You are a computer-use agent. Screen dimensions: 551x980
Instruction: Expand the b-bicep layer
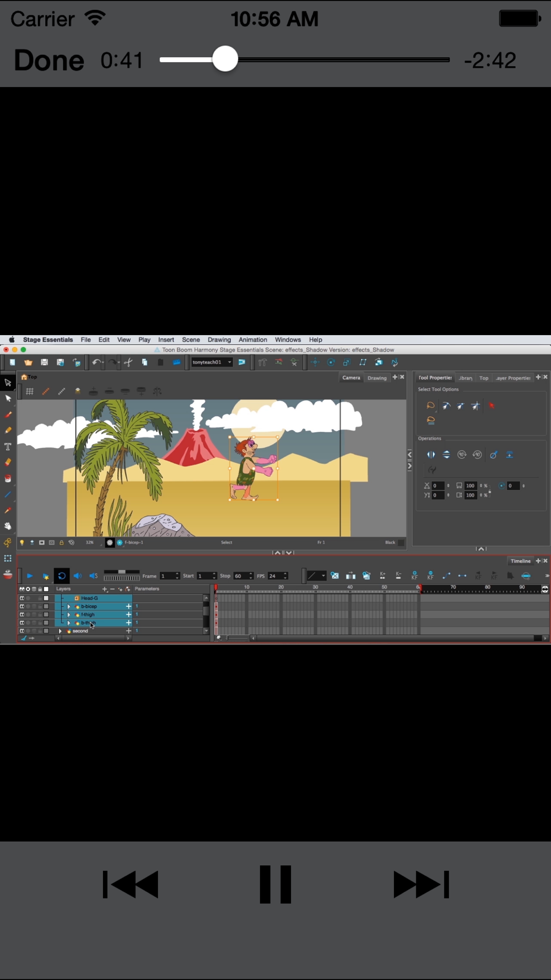pyautogui.click(x=69, y=606)
